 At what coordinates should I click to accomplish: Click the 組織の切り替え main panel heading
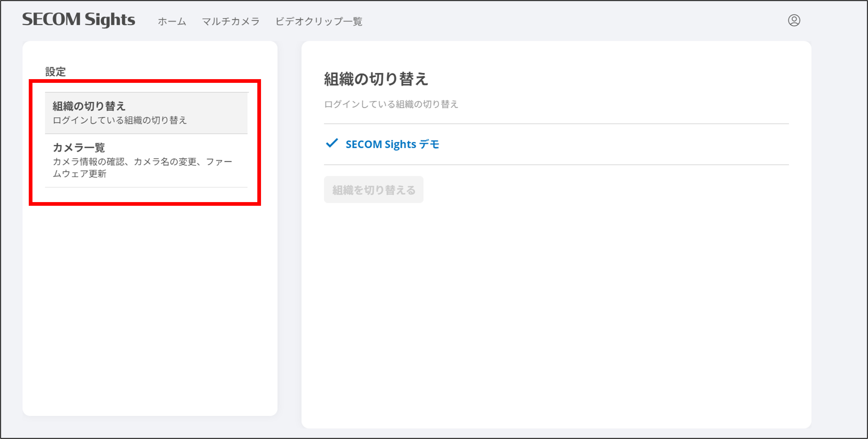(x=376, y=79)
